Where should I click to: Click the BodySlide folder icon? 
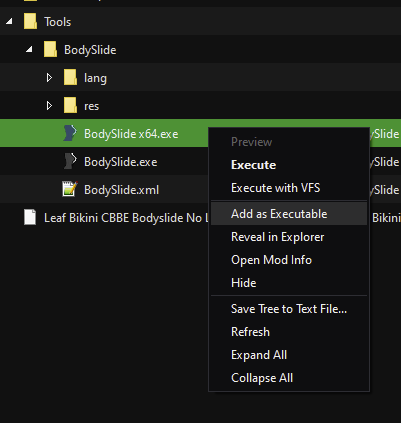coord(50,50)
